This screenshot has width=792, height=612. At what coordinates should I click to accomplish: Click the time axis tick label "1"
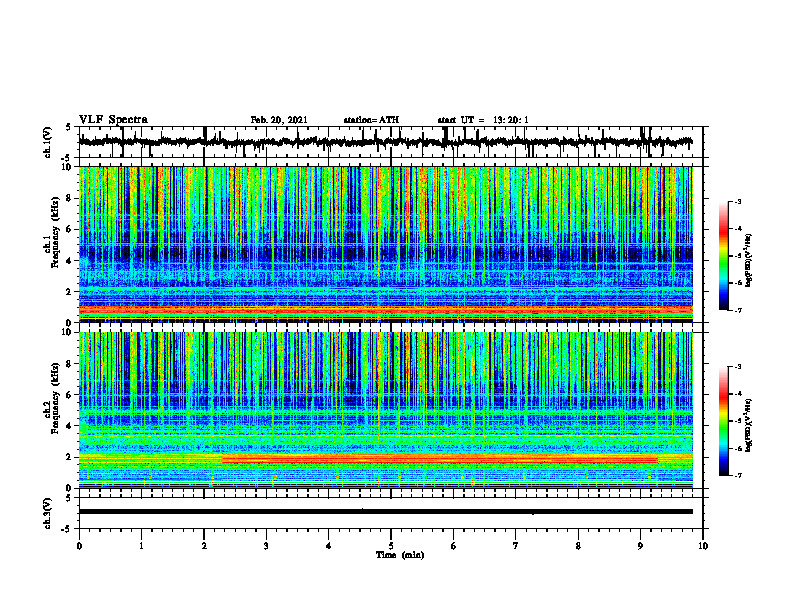141,546
